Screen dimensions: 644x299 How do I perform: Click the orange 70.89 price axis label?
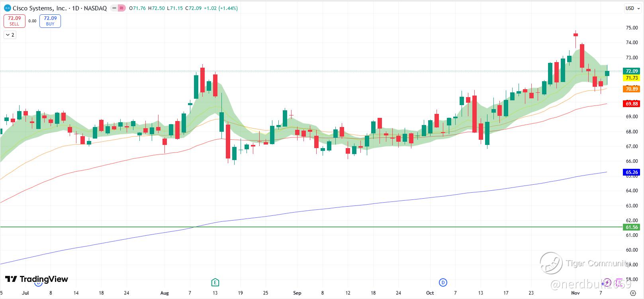point(632,89)
